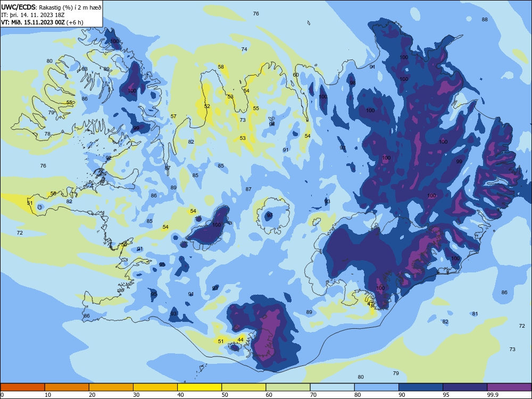This screenshot has width=532, height=399.
Task: Pick the purple legend swatch above 99.9
Action: click(x=509, y=387)
